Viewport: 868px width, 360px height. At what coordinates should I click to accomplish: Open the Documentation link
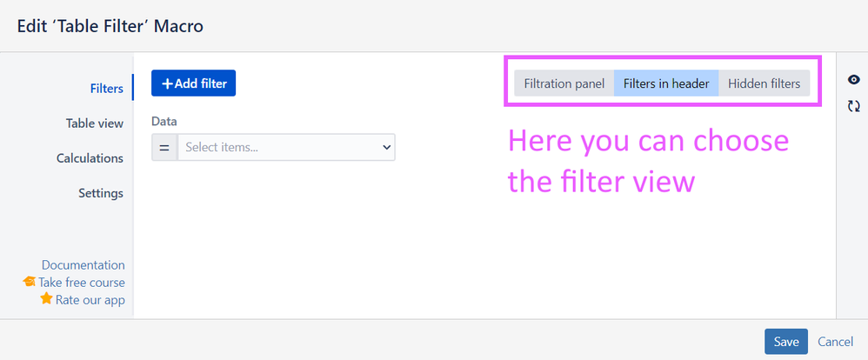(x=83, y=264)
